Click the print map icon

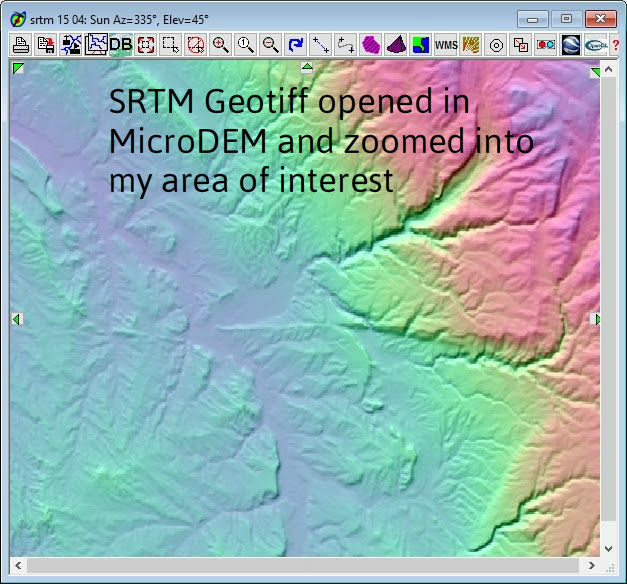(x=20, y=45)
